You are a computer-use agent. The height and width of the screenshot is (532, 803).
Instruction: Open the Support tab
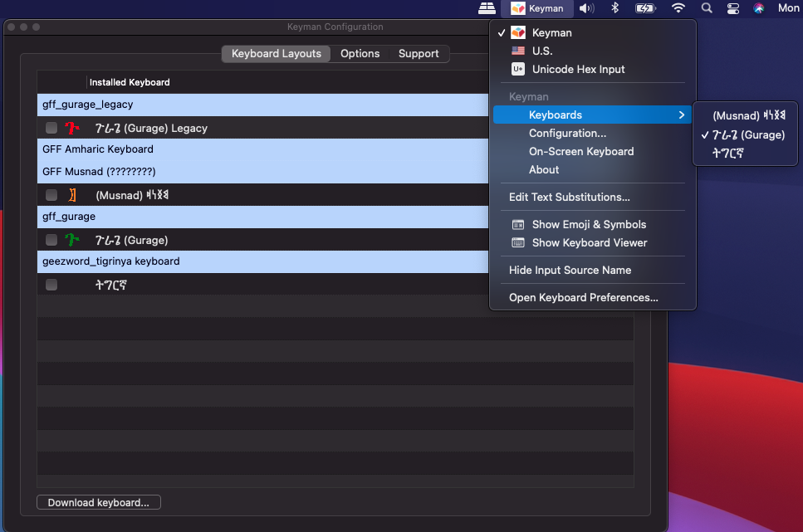pos(419,53)
